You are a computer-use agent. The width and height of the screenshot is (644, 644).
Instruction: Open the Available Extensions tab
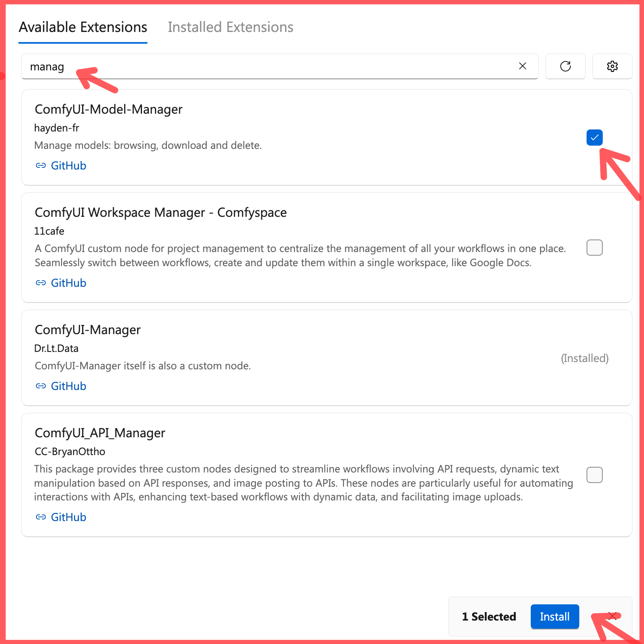pos(83,27)
